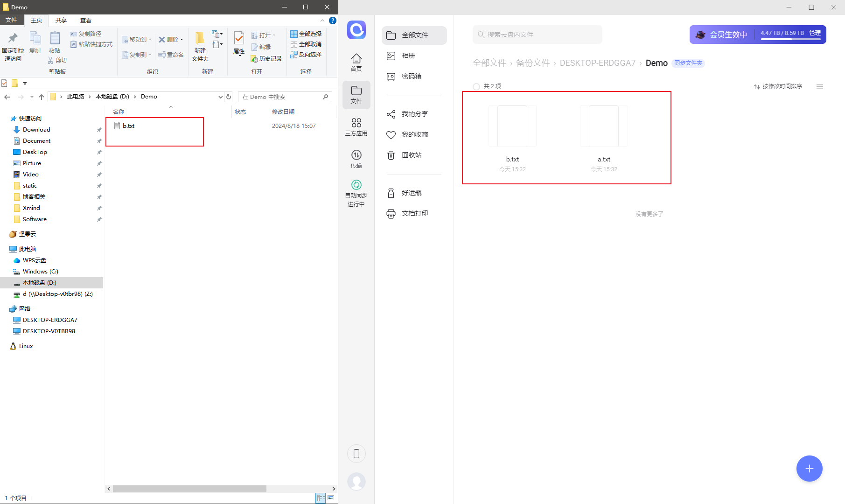Open Download in quick access tree

pyautogui.click(x=36, y=130)
